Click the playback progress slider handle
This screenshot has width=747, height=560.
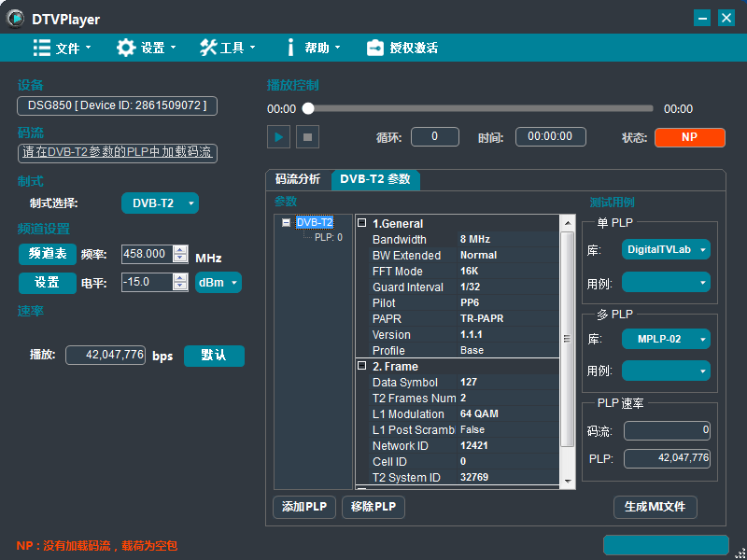[x=308, y=109]
